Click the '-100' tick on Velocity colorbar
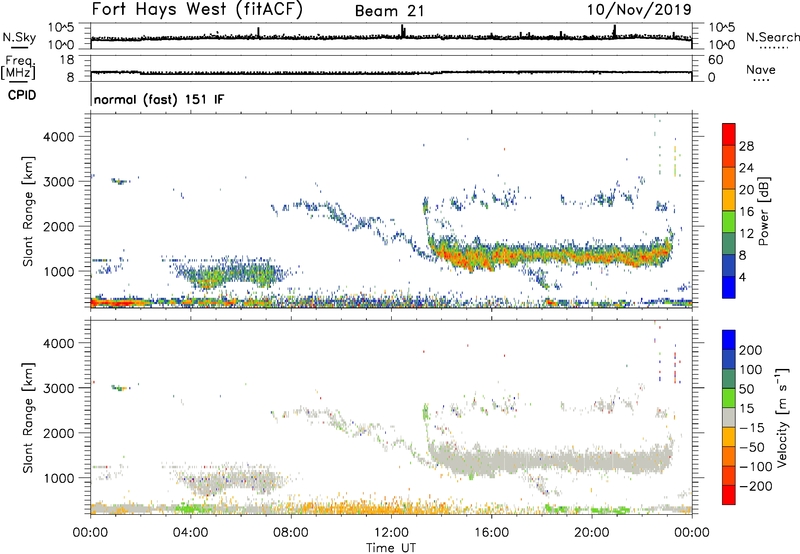The height and width of the screenshot is (554, 800). point(756,467)
